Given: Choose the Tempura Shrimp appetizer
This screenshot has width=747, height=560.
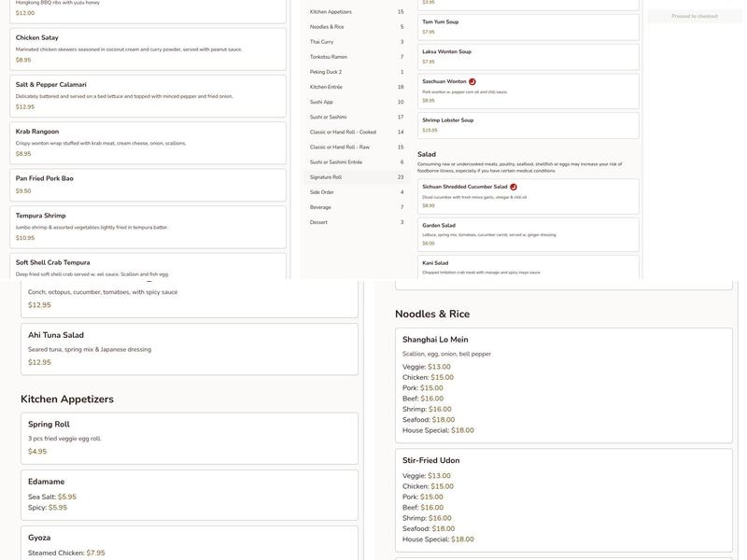Looking at the screenshot, I should tap(148, 226).
